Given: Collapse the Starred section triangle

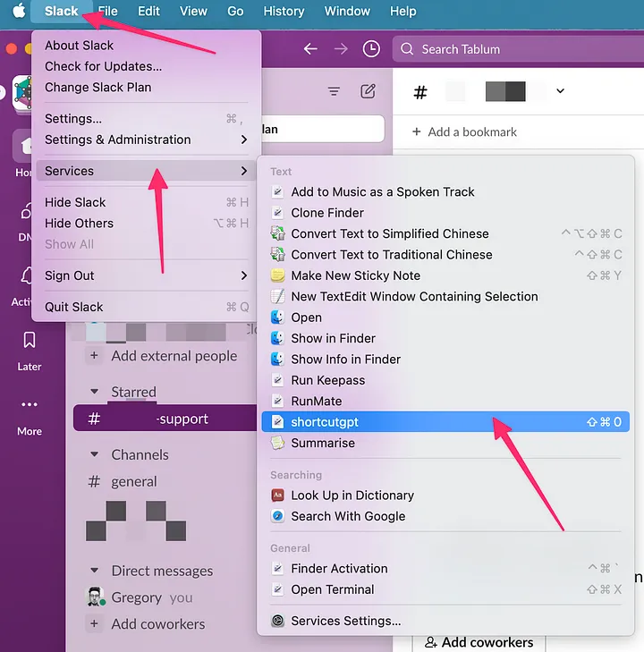Looking at the screenshot, I should click(x=95, y=391).
